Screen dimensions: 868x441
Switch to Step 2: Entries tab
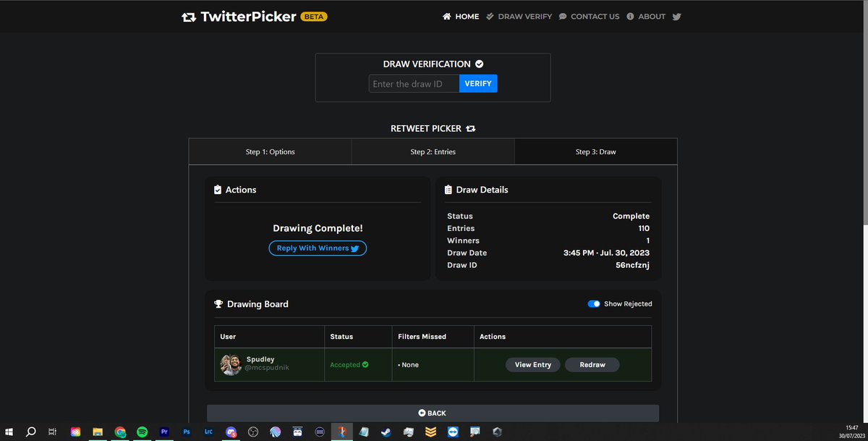pyautogui.click(x=433, y=152)
